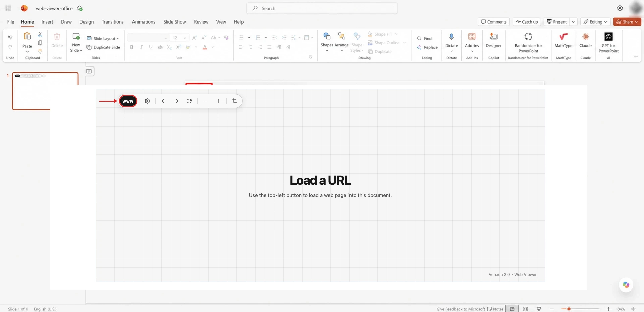Screen dimensions: 644x312
Task: Launch MathType from the ribbon
Action: pyautogui.click(x=563, y=41)
